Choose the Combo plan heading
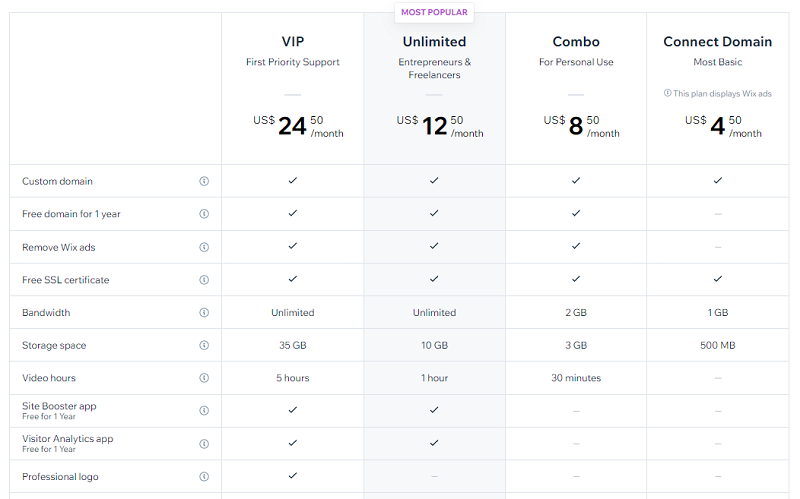The image size is (800, 499). tap(576, 42)
